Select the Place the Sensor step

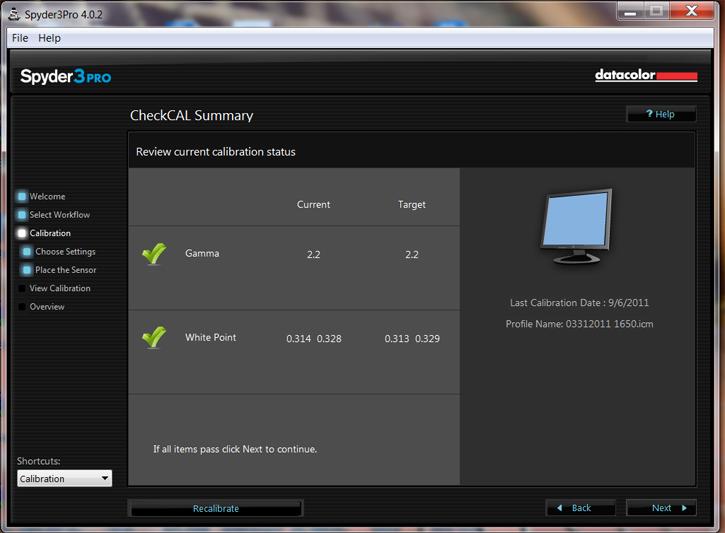[66, 270]
